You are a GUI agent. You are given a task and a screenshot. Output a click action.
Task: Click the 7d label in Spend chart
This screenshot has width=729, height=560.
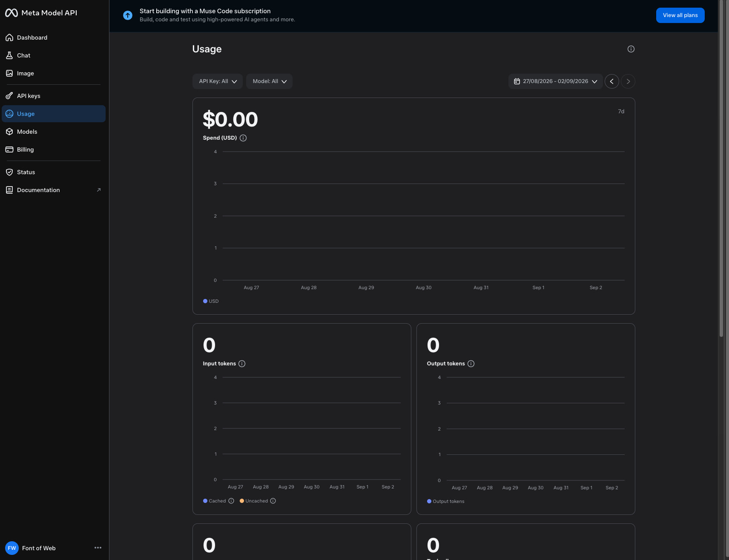621,112
